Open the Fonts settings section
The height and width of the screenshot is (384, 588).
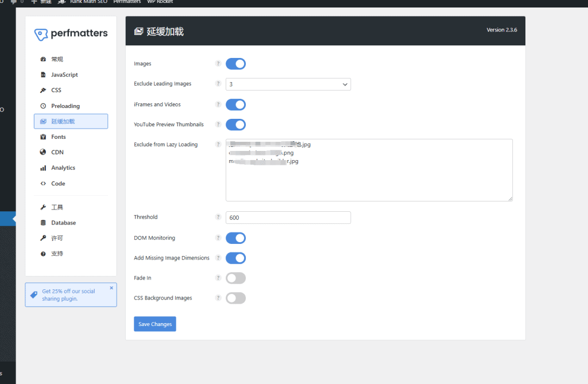[x=71, y=137]
